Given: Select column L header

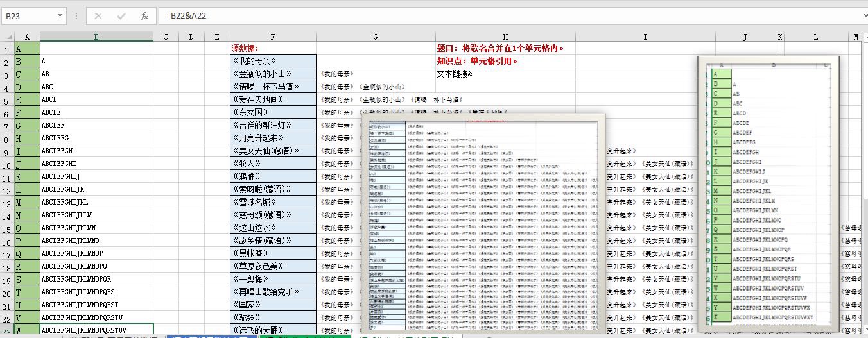Looking at the screenshot, I should [x=816, y=37].
